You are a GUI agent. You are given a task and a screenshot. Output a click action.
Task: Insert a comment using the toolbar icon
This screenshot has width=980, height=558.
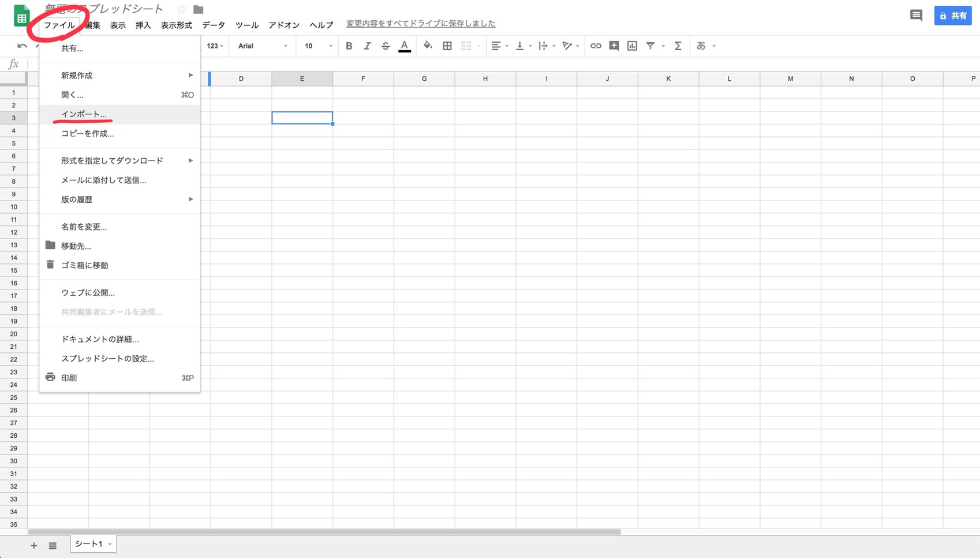tap(614, 46)
